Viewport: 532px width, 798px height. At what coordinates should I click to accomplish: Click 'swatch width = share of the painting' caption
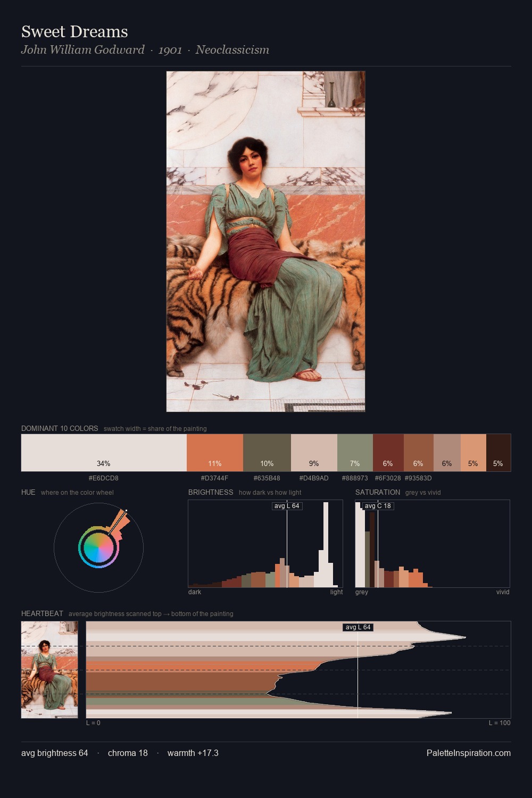click(155, 429)
